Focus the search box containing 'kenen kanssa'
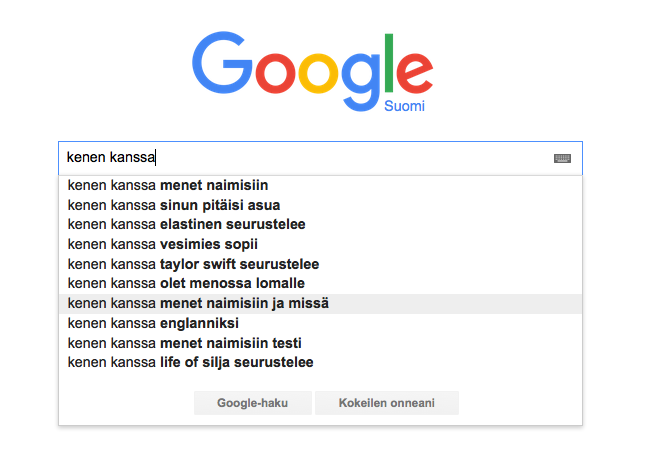This screenshot has height=450, width=647. click(320, 158)
